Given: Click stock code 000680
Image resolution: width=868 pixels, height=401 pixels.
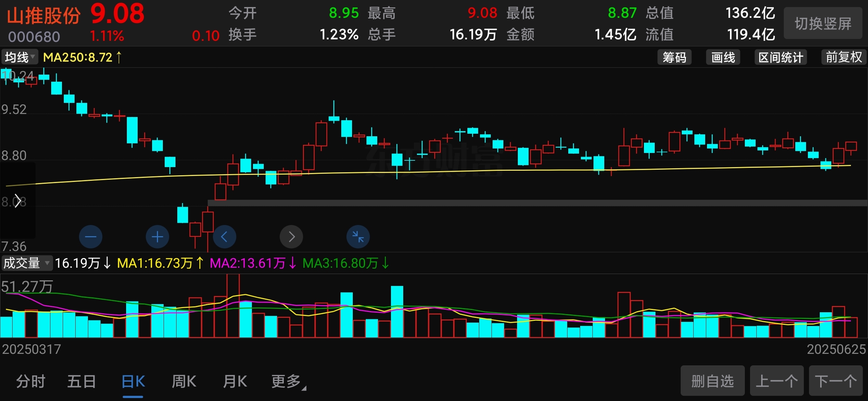Looking at the screenshot, I should pos(34,37).
